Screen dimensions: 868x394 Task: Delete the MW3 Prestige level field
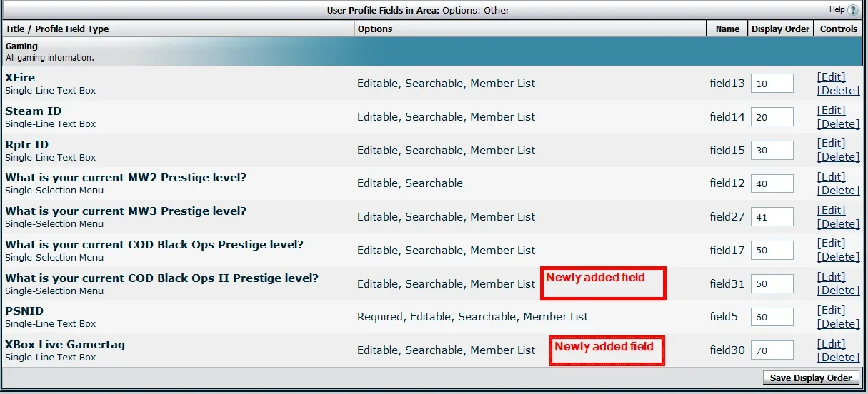[x=838, y=224]
